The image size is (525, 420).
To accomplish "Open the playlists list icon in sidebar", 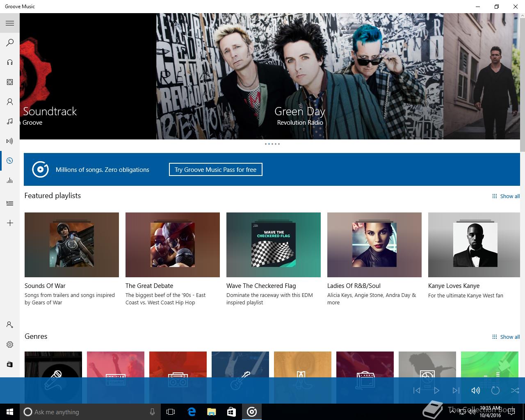I will coord(10,203).
